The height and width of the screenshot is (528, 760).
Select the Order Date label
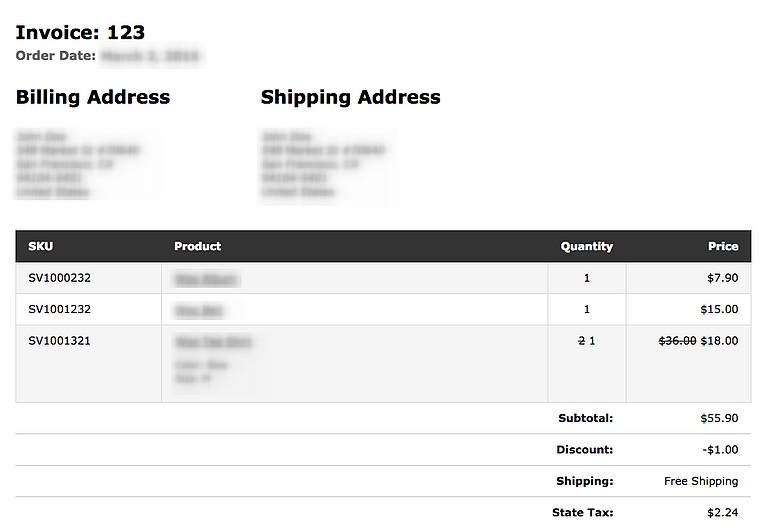click(56, 56)
